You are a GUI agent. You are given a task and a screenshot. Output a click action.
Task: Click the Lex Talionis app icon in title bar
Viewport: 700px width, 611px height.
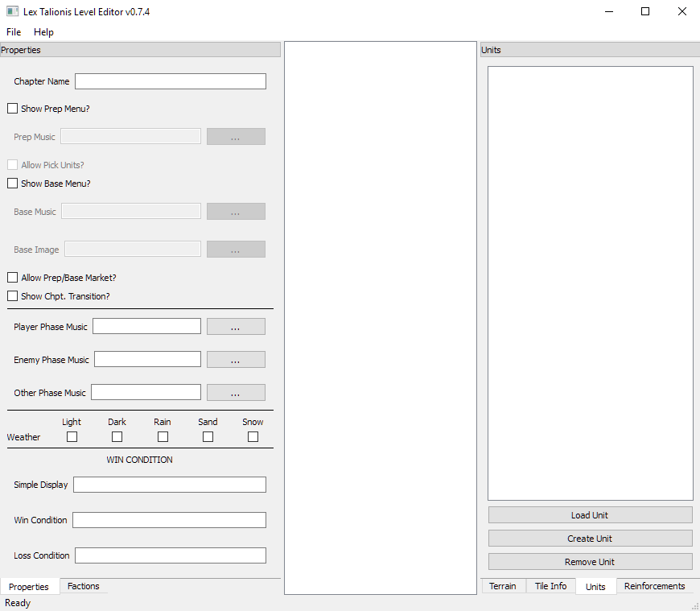pyautogui.click(x=12, y=12)
